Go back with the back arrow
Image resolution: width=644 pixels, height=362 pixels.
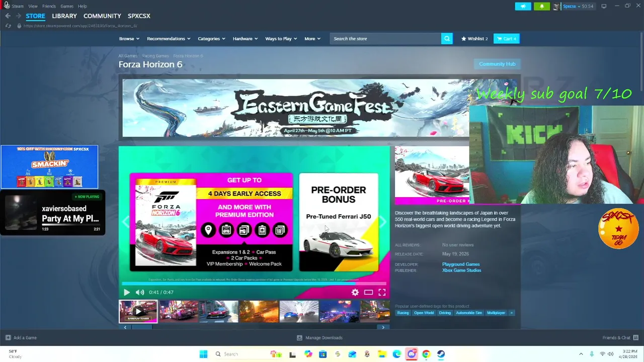(8, 16)
